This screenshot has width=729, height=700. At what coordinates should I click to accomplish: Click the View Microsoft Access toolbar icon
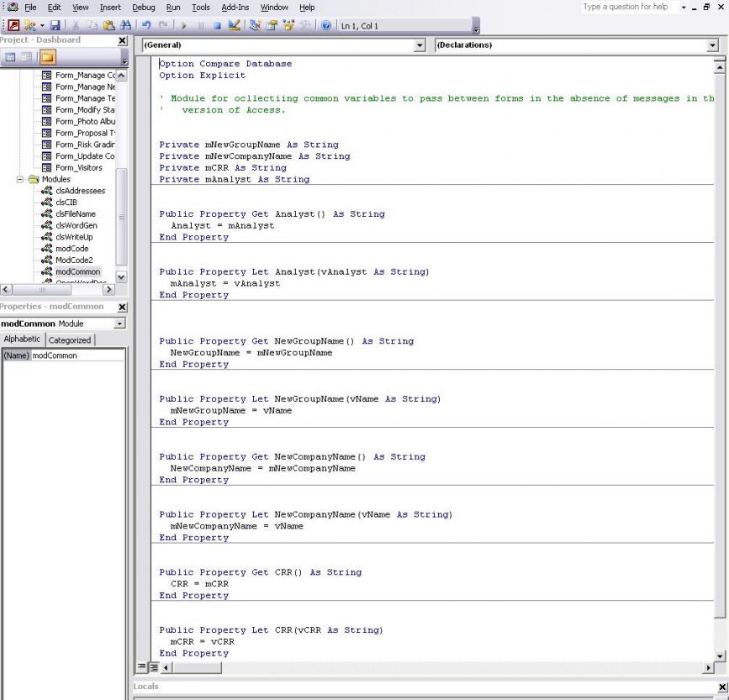[13, 26]
